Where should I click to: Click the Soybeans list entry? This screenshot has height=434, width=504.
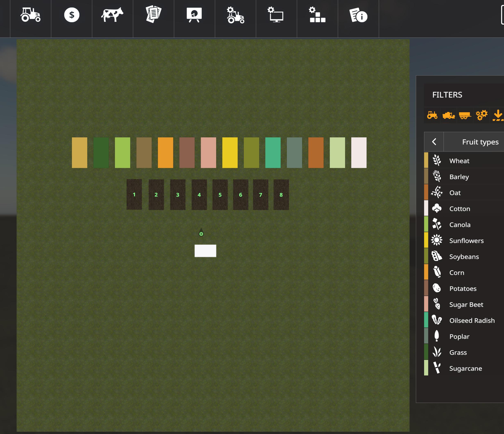pyautogui.click(x=464, y=256)
